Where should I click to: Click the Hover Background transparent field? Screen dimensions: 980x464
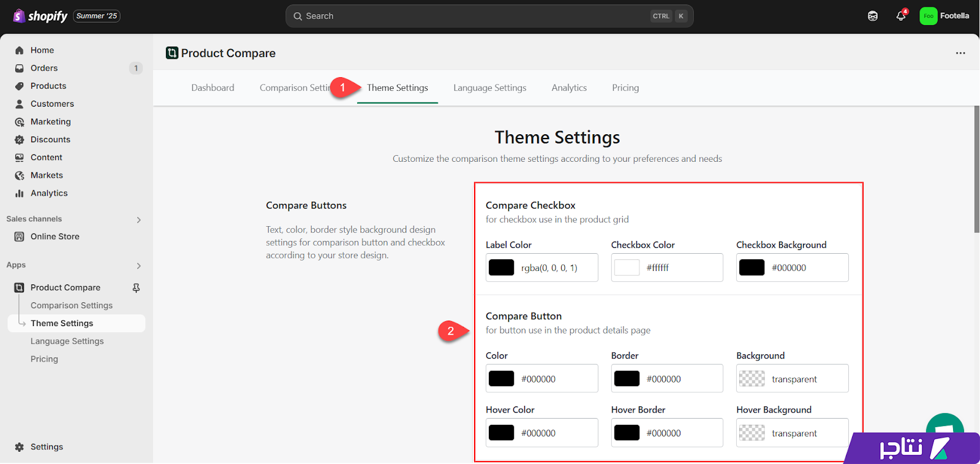coord(793,433)
